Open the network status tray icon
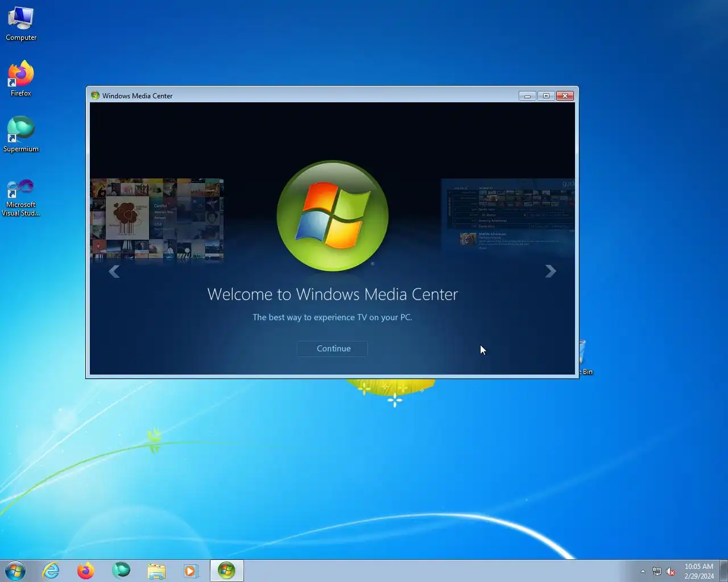The image size is (728, 582). click(657, 571)
